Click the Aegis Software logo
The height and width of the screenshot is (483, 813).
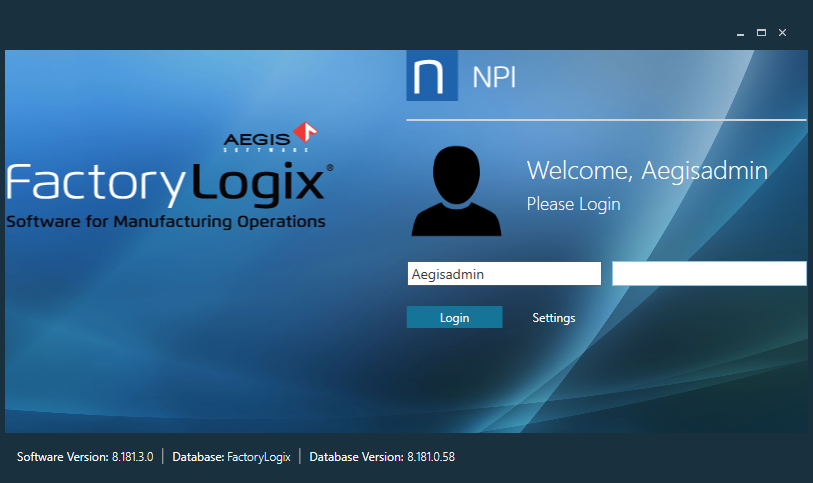click(x=270, y=137)
